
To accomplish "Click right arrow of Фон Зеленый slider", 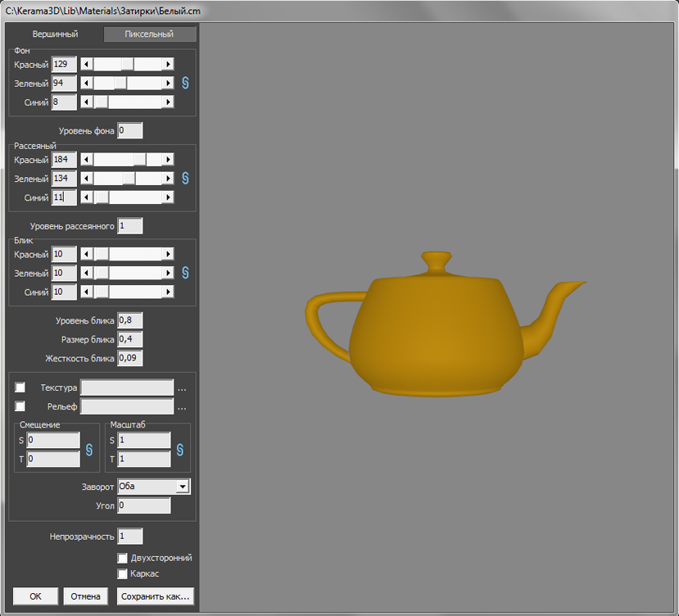I will 168,83.
